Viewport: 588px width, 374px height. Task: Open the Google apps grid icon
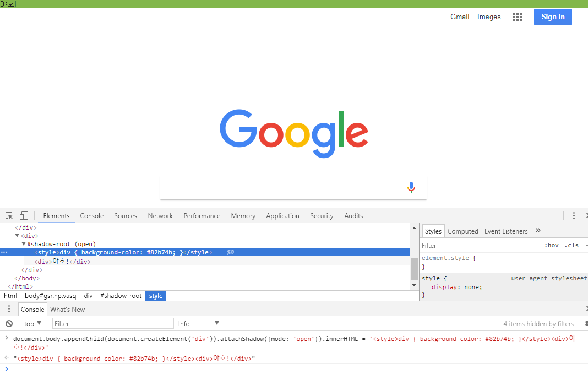click(x=517, y=17)
